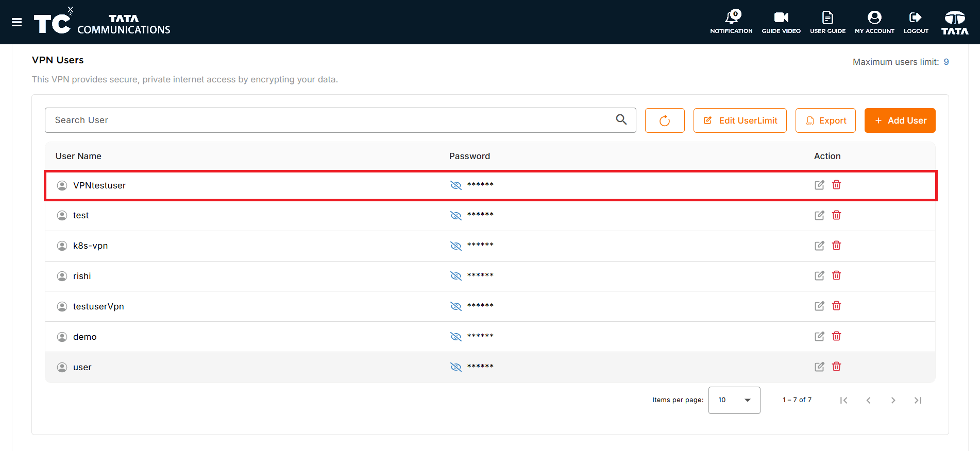Open the Notification bell
Screen dimensions: 980x451
coord(731,22)
